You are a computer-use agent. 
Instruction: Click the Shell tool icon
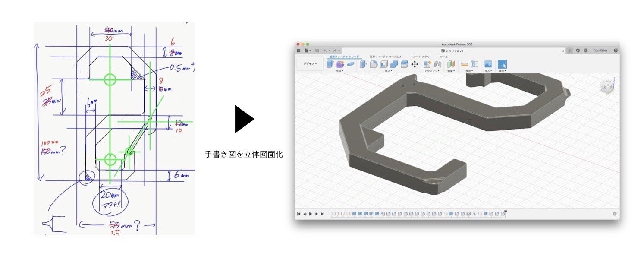coord(384,64)
